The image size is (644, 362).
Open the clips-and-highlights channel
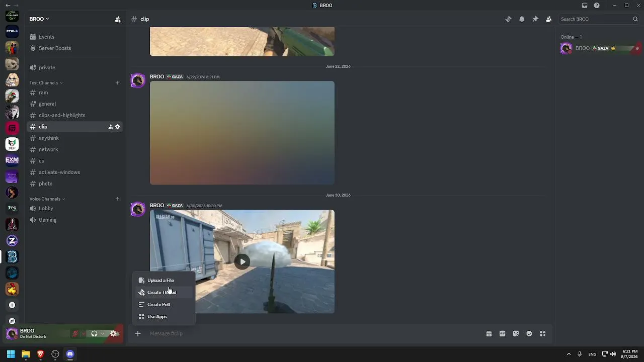point(74,115)
